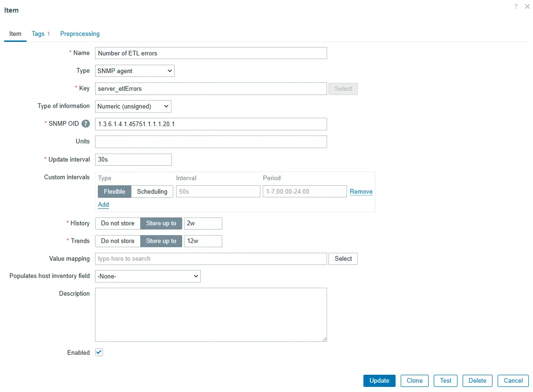
Task: Click into the Name field
Action: click(x=211, y=54)
